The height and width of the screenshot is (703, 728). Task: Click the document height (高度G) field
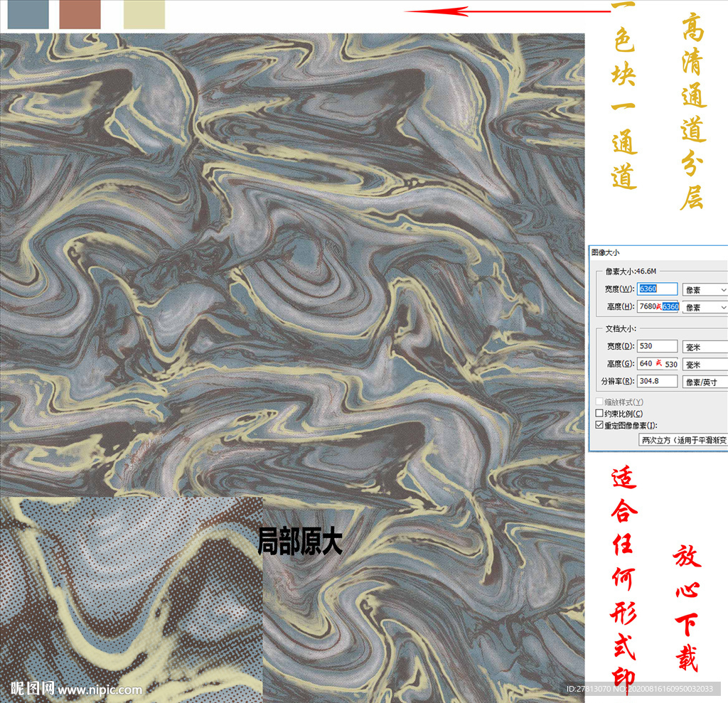pyautogui.click(x=658, y=364)
